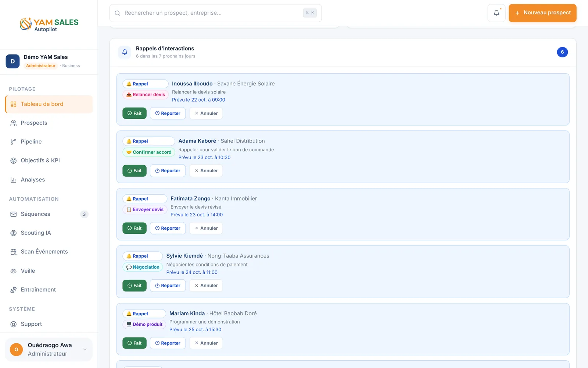The height and width of the screenshot is (368, 588).
Task: Click the Pipeline branch icon
Action: pos(14,142)
